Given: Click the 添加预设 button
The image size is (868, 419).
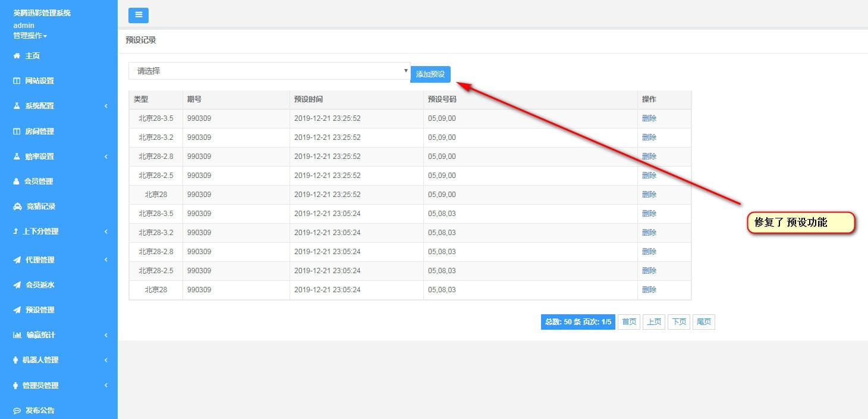Looking at the screenshot, I should pyautogui.click(x=430, y=74).
